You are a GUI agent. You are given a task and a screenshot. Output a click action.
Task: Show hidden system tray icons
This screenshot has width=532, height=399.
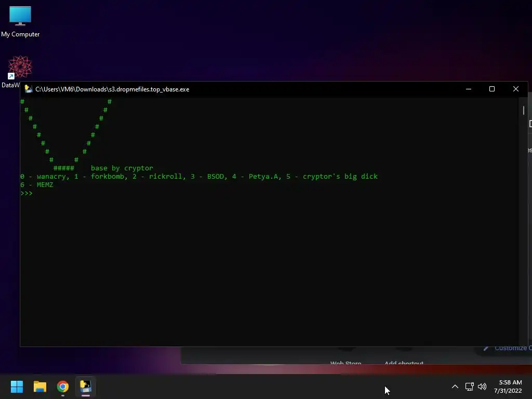[x=455, y=387]
